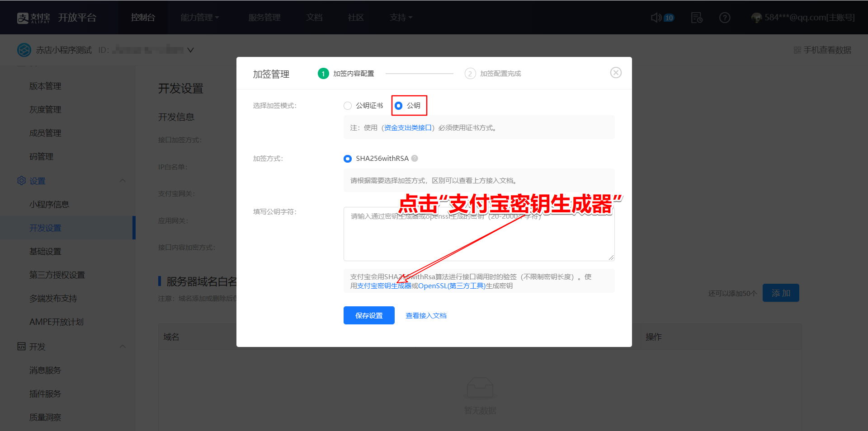Click the 保存设置 button
Screen dimensions: 868x431
tap(369, 315)
